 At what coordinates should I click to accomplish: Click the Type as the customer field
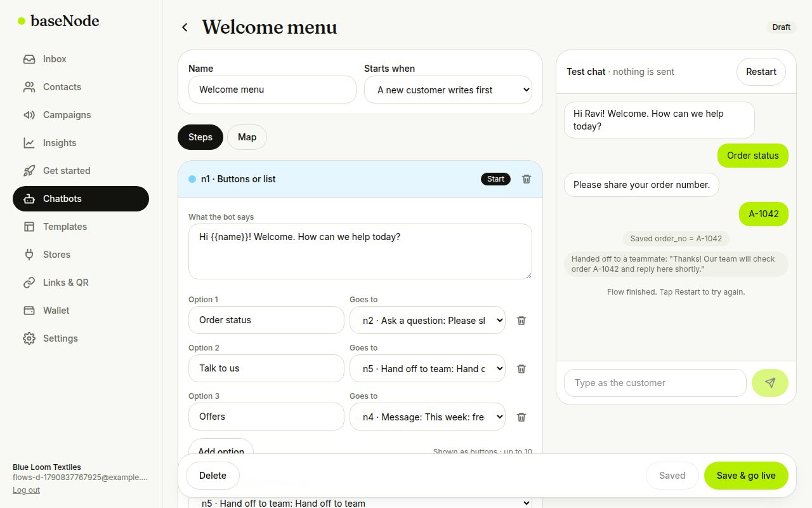point(655,383)
